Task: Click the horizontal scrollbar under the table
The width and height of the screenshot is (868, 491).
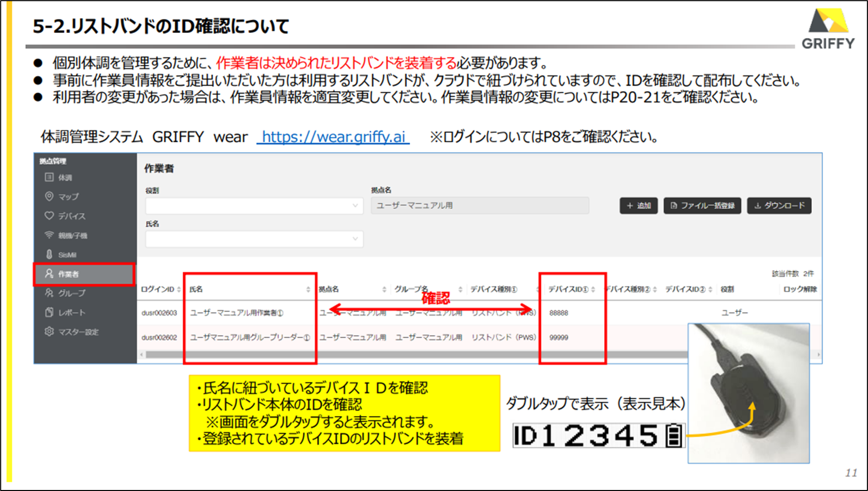Action: [x=405, y=355]
